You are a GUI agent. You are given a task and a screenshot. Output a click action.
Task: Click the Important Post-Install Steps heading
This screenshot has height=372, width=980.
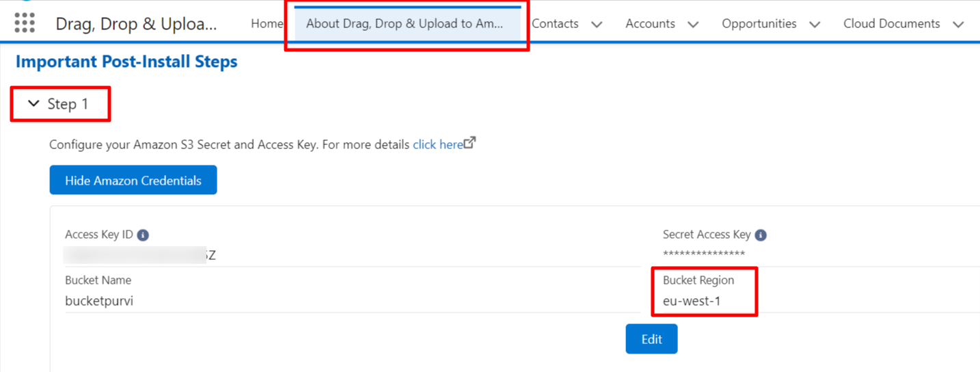pyautogui.click(x=126, y=62)
